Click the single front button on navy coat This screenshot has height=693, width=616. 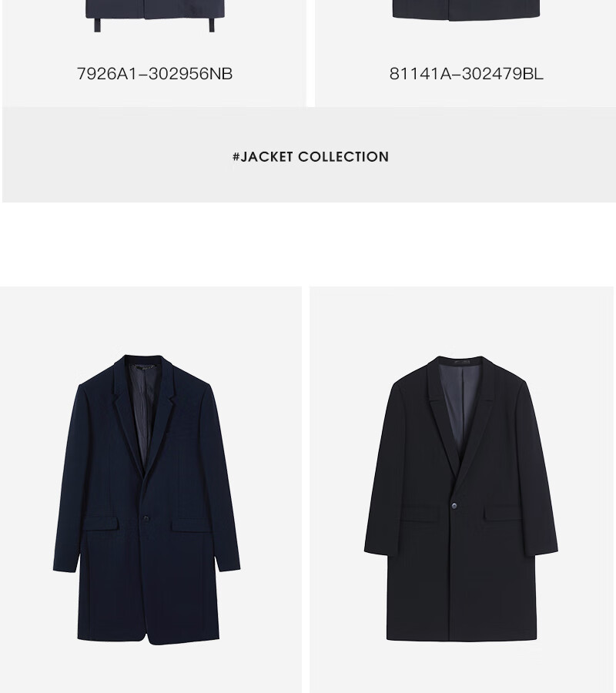145,518
